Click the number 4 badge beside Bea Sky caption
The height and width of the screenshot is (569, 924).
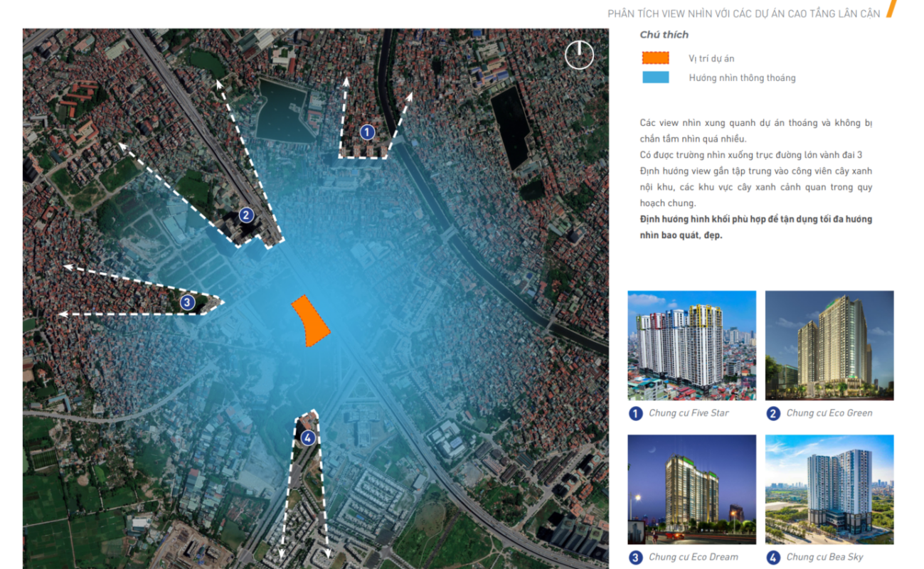click(x=773, y=558)
